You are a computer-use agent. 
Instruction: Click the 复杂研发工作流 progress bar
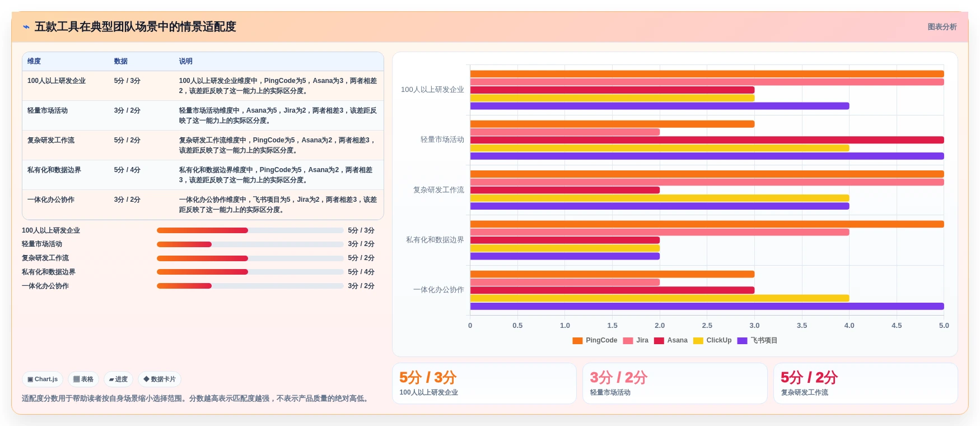pos(250,258)
